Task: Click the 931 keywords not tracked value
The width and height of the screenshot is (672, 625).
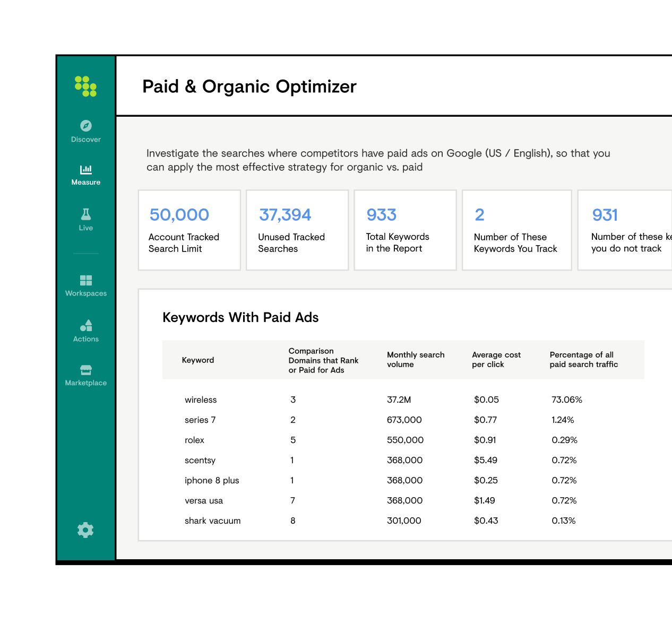Action: [x=605, y=215]
